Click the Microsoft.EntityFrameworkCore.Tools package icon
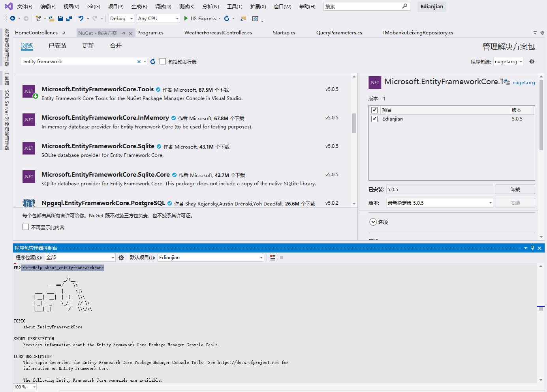 (x=29, y=91)
